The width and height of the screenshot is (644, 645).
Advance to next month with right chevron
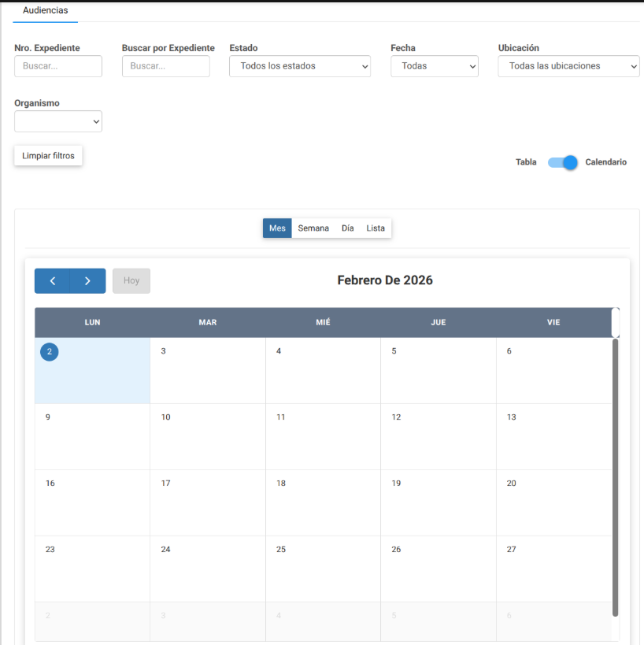pyautogui.click(x=87, y=281)
